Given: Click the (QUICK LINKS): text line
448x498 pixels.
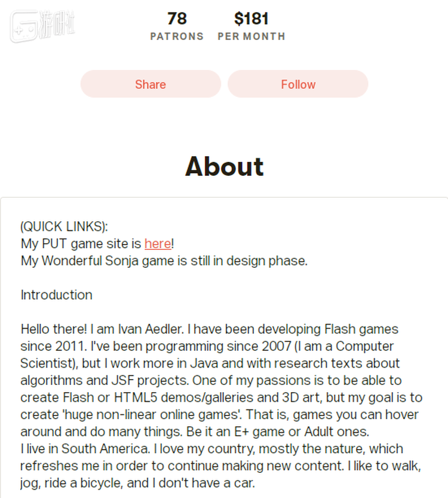Looking at the screenshot, I should pyautogui.click(x=65, y=227).
